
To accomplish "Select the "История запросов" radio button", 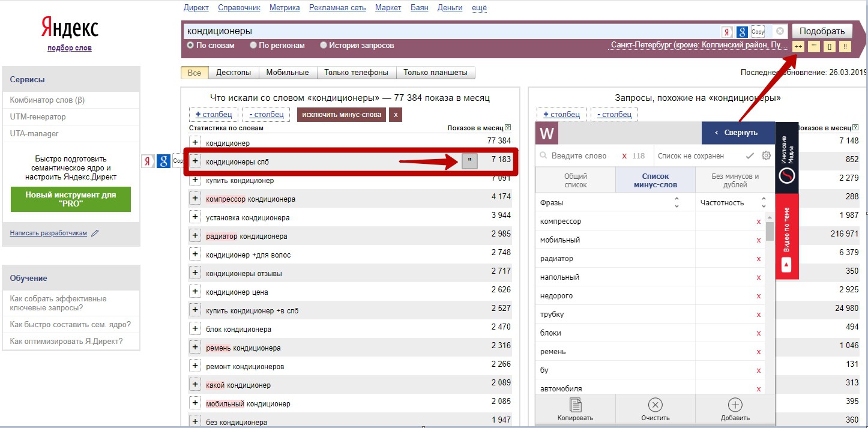I will 324,45.
